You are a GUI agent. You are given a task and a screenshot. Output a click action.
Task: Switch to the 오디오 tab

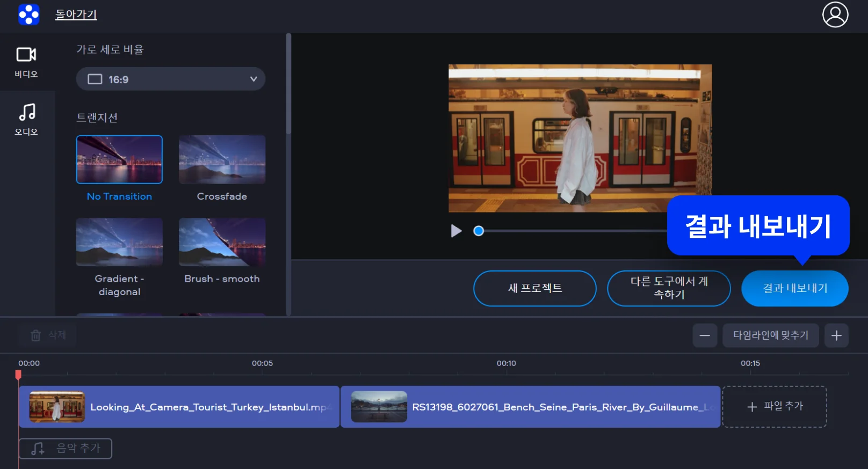[x=26, y=120]
